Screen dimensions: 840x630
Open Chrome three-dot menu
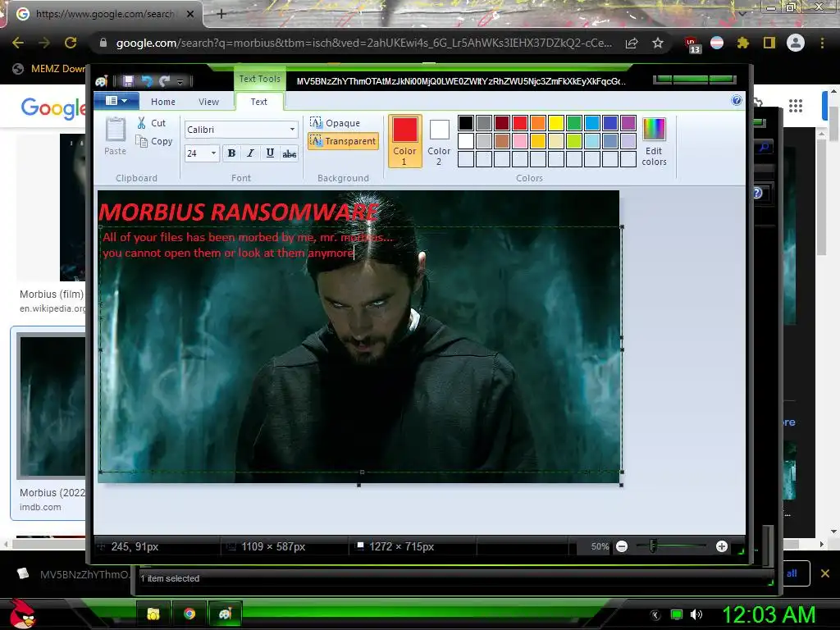click(x=822, y=43)
